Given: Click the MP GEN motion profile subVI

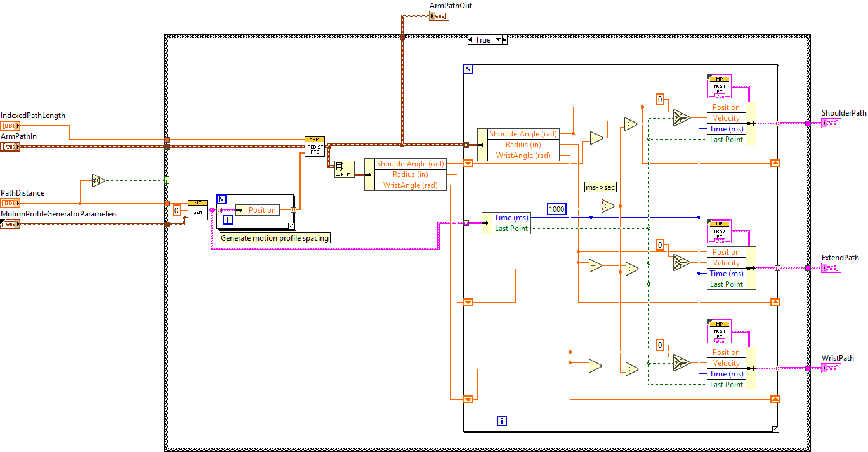Looking at the screenshot, I should tap(197, 210).
